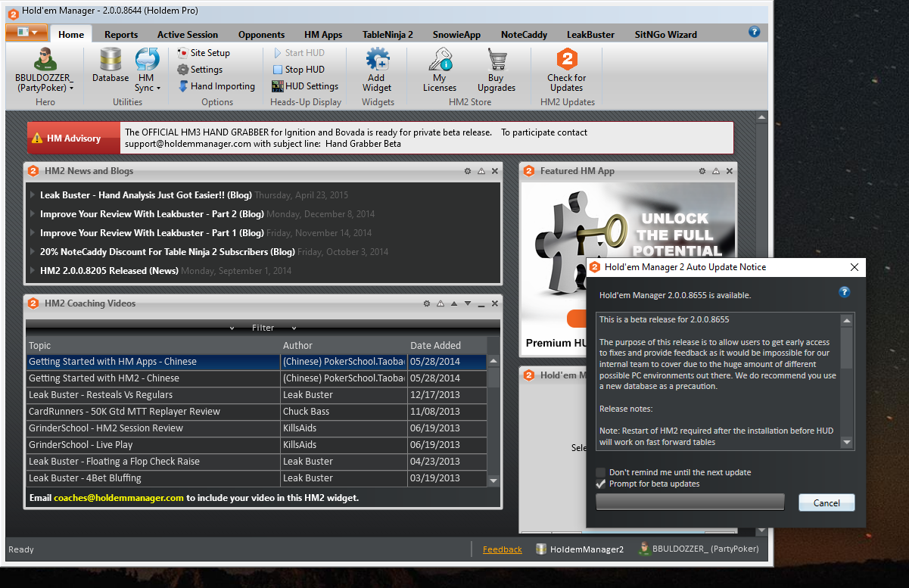The height and width of the screenshot is (588, 909).
Task: Click Cancel in the Auto Update Notice
Action: (826, 503)
